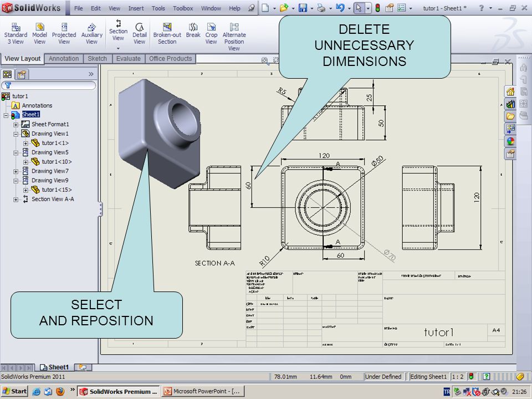
Task: Expand the manager pane double chevron
Action: tap(91, 74)
